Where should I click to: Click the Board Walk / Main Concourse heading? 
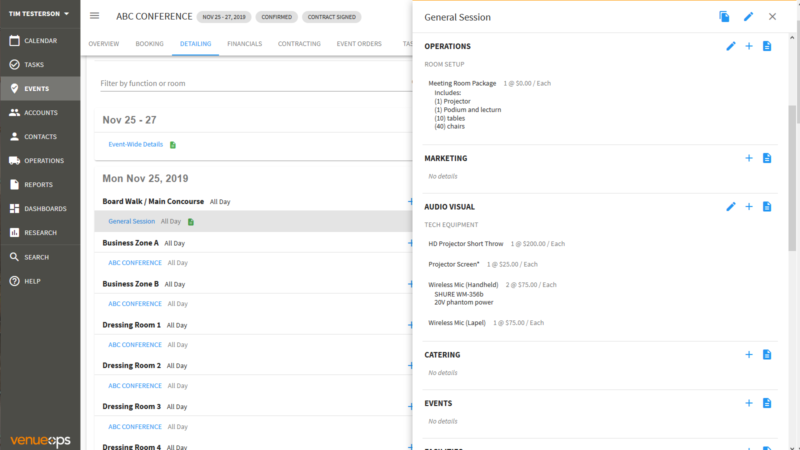click(153, 202)
